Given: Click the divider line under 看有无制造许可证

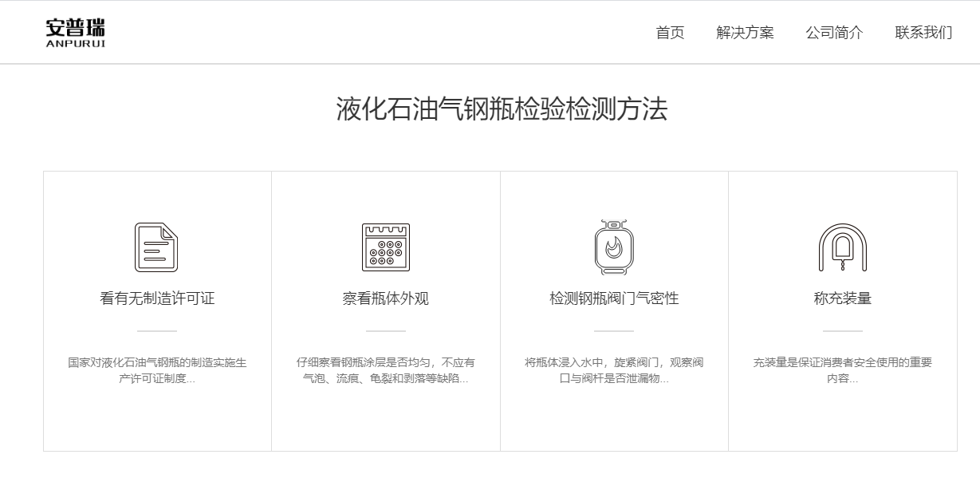Looking at the screenshot, I should tap(157, 330).
